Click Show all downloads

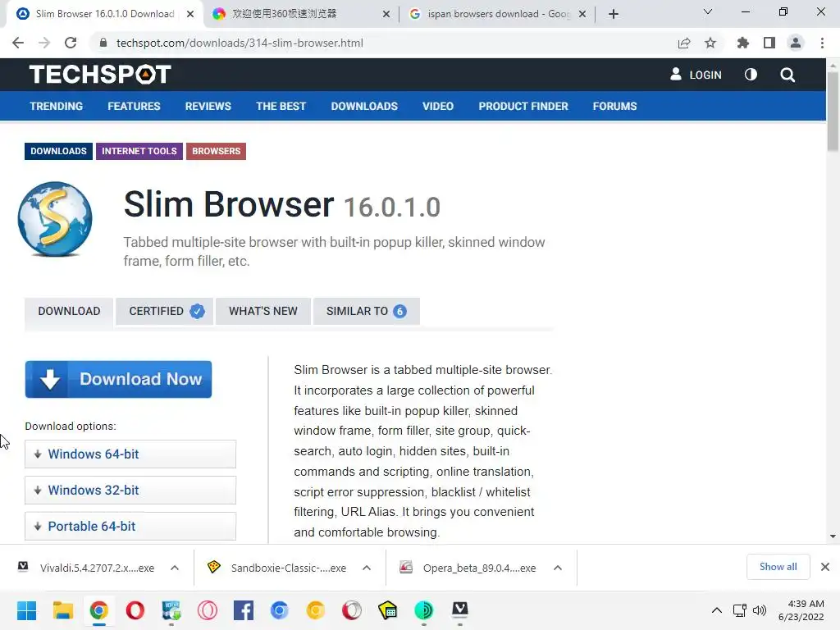(778, 567)
